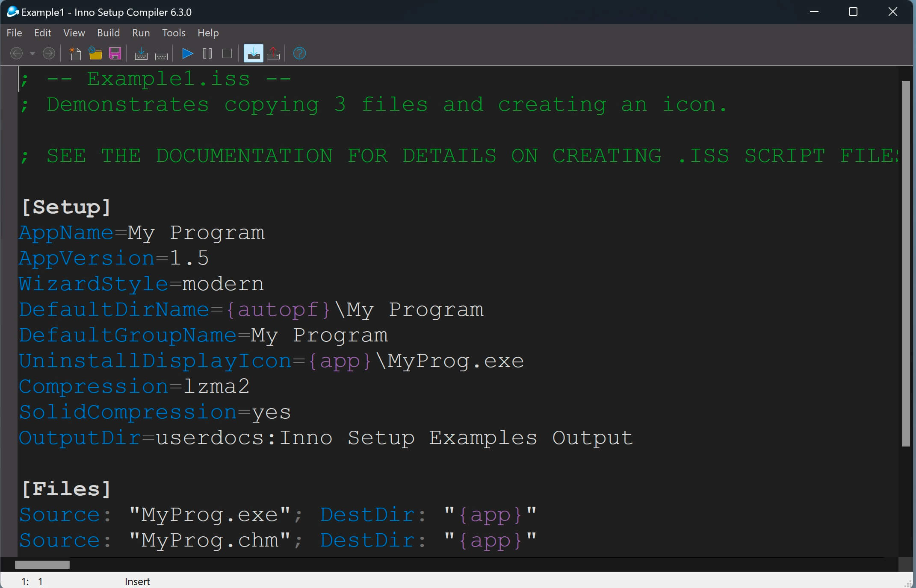Click the Open script file icon
This screenshot has width=916, height=588.
pos(97,53)
